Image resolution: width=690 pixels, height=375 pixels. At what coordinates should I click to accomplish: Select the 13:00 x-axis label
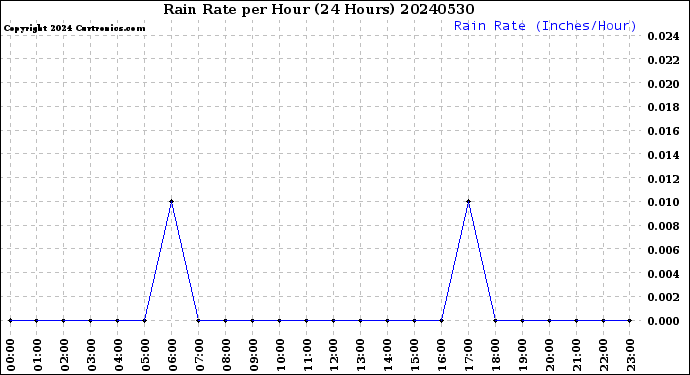(x=361, y=355)
